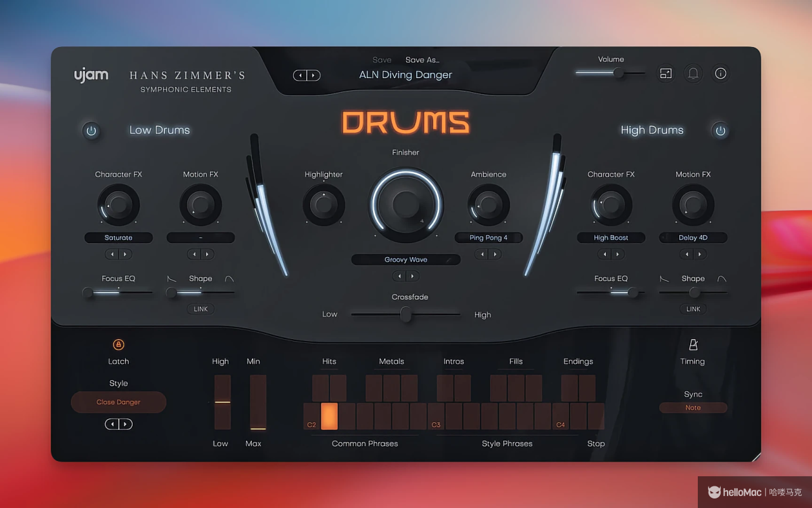Click the Groovy Wave edit pencil icon

[x=449, y=260]
